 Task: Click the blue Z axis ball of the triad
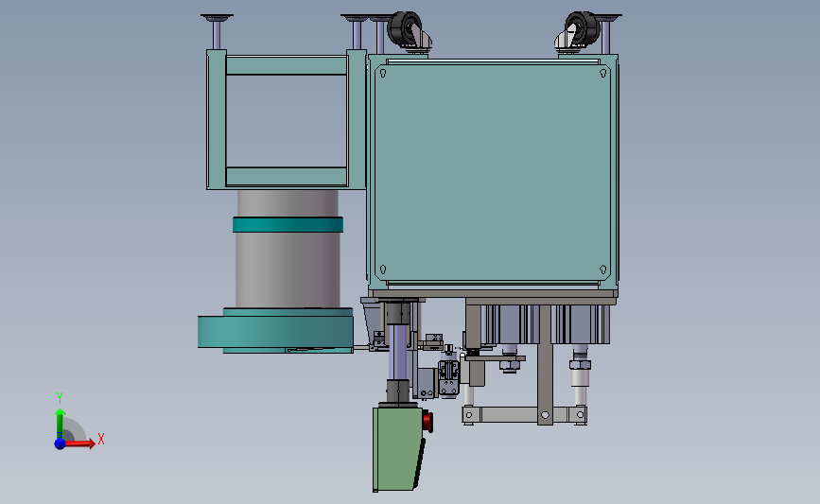(60, 443)
